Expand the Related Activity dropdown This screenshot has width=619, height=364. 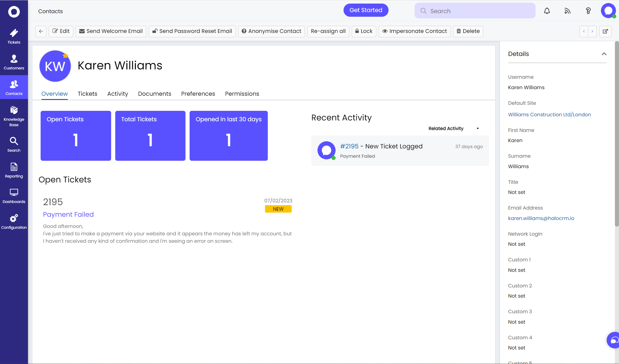pyautogui.click(x=478, y=128)
